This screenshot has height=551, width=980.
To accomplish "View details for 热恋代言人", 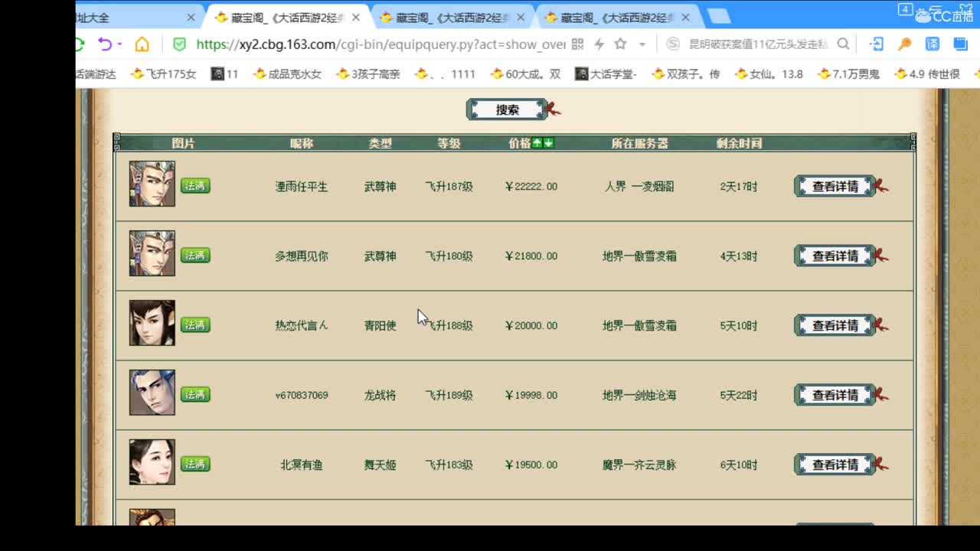I will (x=835, y=325).
